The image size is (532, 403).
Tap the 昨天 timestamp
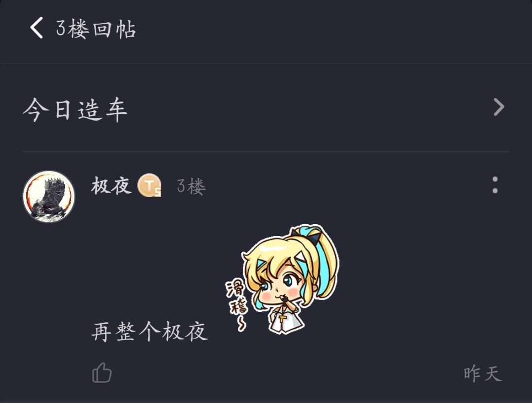[x=483, y=374]
